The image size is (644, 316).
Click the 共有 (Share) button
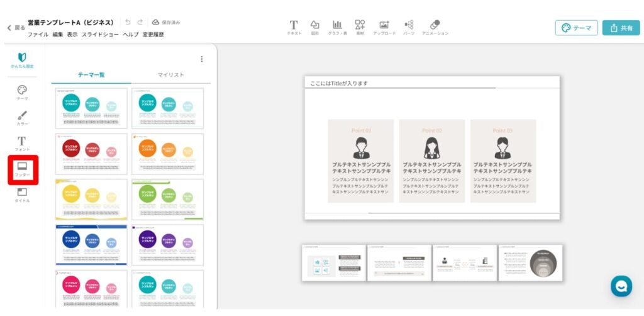(x=620, y=28)
